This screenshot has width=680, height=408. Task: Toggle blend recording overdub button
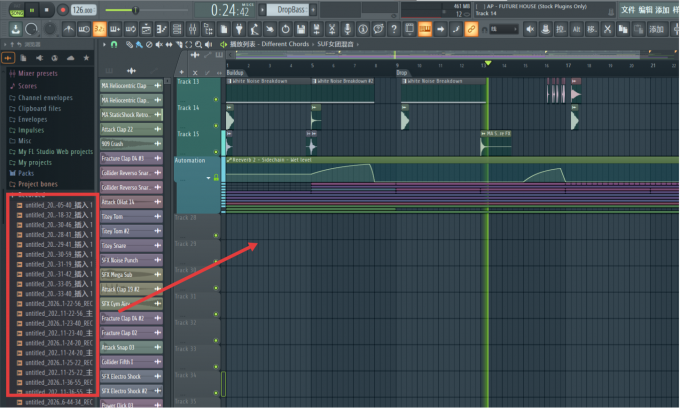tap(115, 29)
